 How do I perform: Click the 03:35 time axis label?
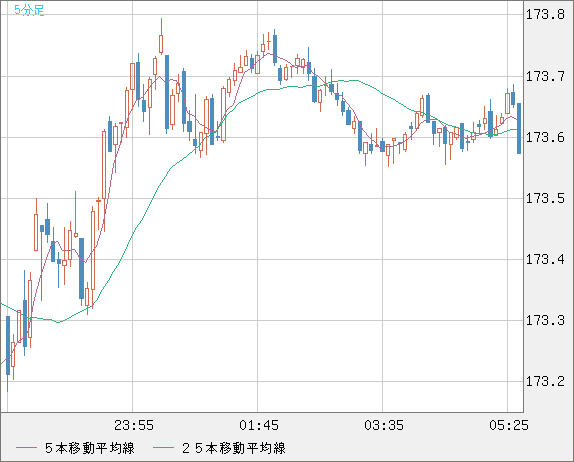pos(384,425)
